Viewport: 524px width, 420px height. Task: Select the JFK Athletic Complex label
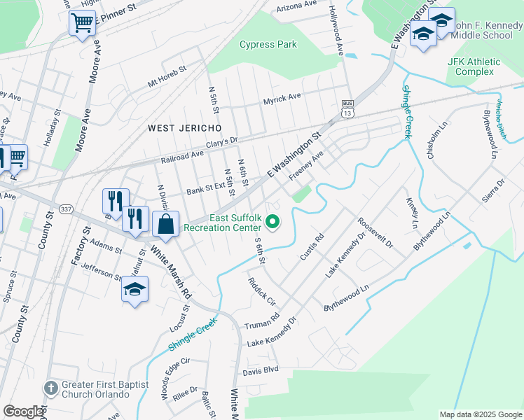tap(474, 66)
